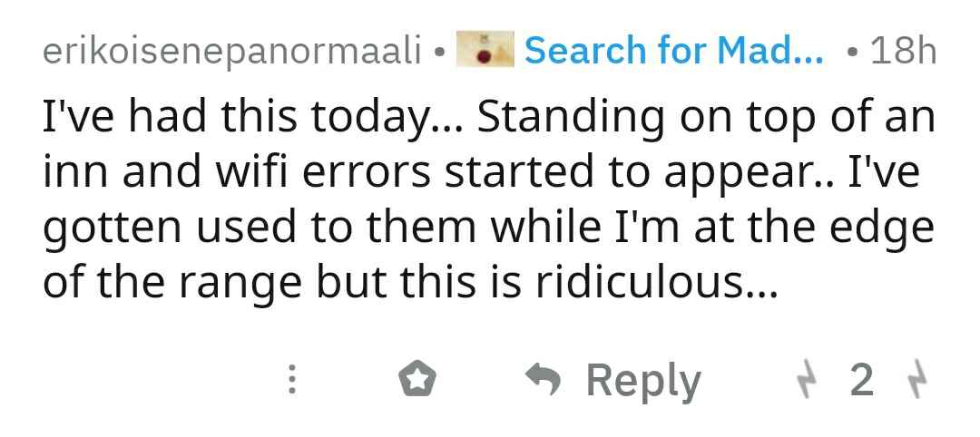Click the 18h comment timestamp

point(902,51)
